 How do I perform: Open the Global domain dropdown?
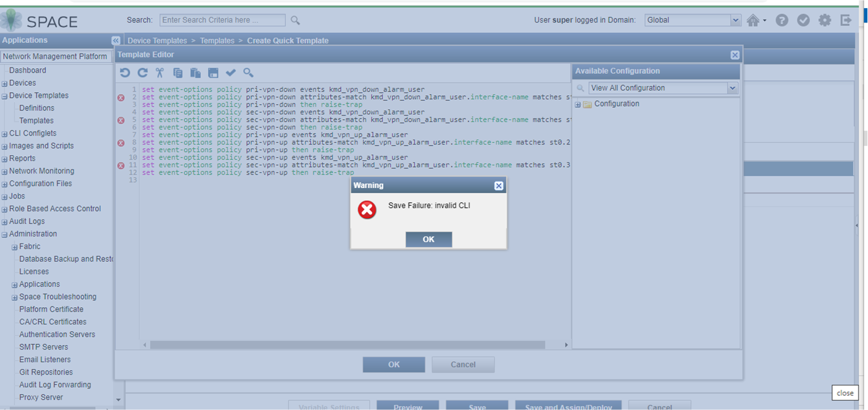tap(736, 20)
